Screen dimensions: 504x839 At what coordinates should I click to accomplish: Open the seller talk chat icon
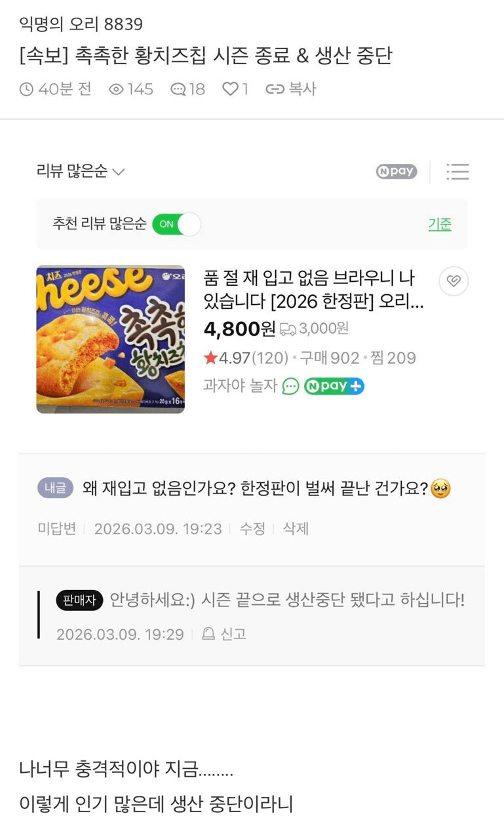tap(290, 386)
